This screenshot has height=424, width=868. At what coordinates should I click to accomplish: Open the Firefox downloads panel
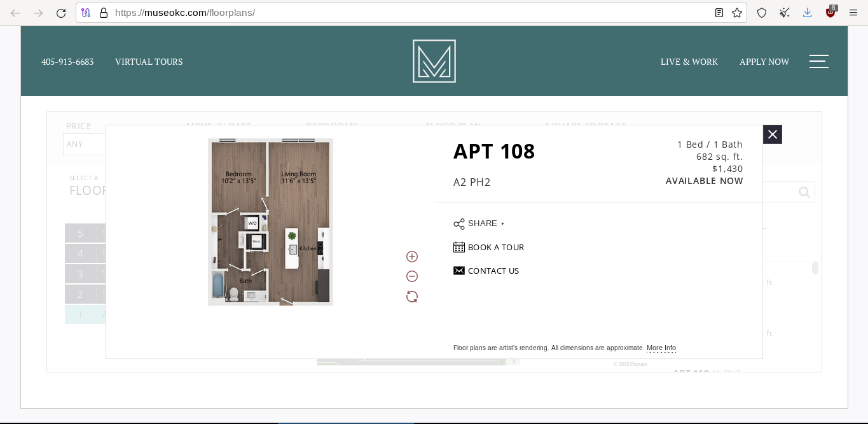pyautogui.click(x=808, y=13)
